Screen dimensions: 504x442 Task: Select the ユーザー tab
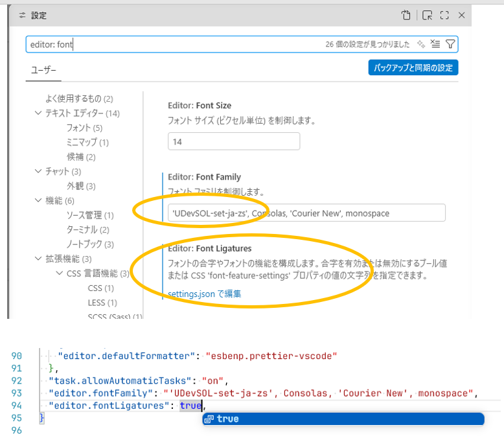pyautogui.click(x=43, y=70)
